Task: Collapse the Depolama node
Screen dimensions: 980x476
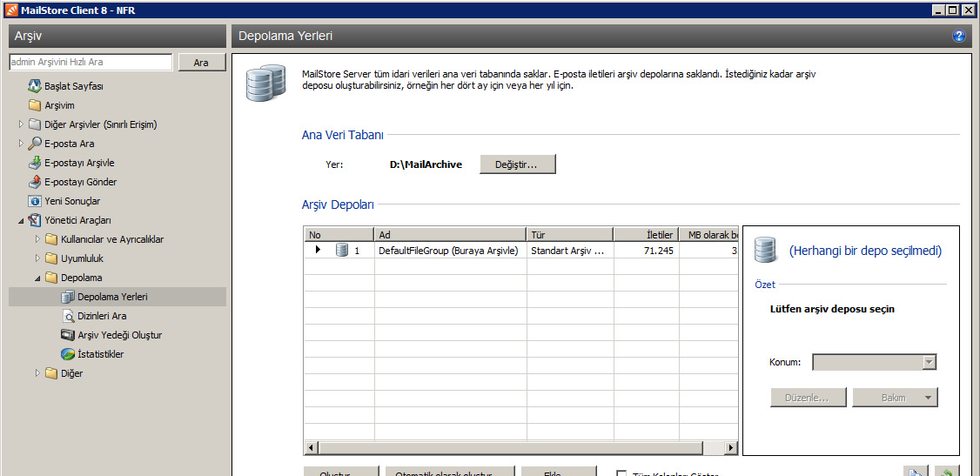Action: (37, 278)
